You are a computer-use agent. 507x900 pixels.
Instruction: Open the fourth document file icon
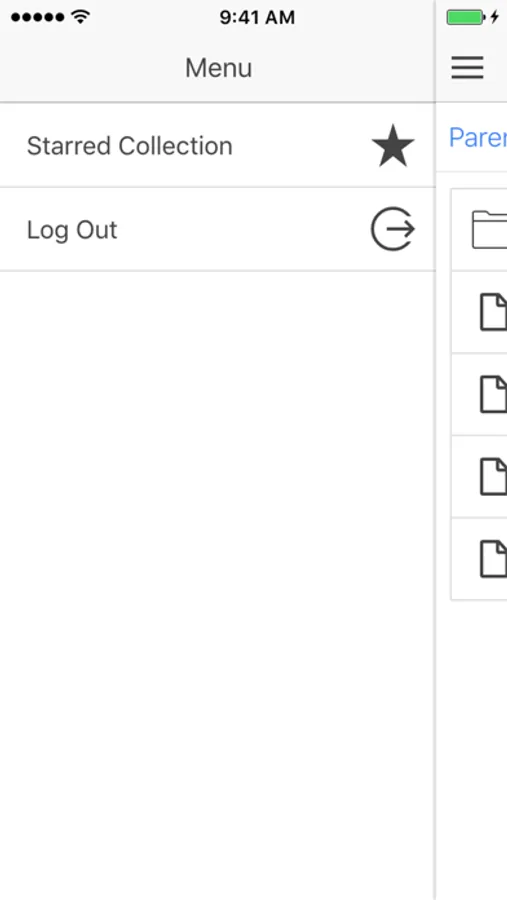[493, 558]
